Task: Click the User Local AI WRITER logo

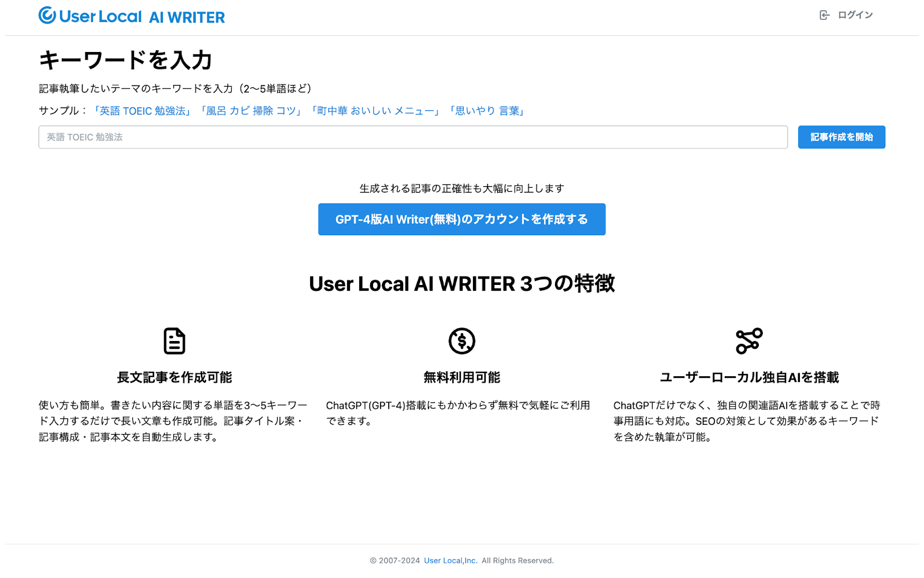Action: click(132, 16)
